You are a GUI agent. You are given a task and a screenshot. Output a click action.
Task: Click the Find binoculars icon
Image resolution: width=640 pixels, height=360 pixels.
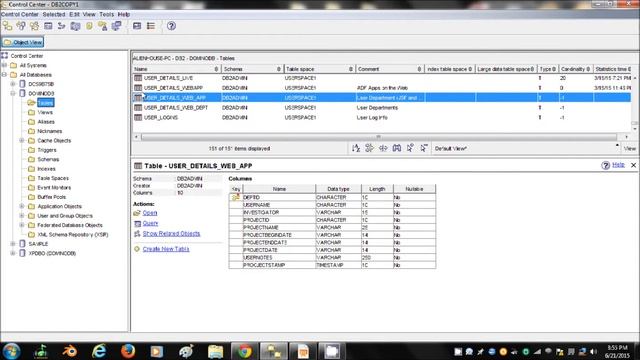397,148
